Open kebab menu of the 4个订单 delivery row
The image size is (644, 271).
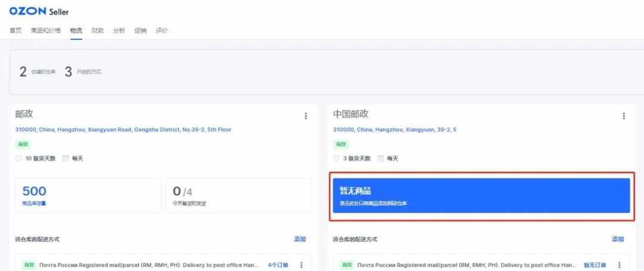[301, 265]
